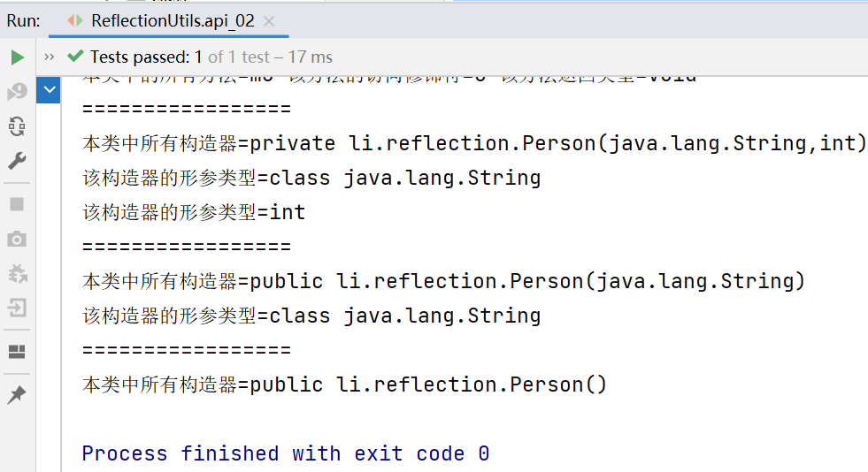Expand hidden toolbar via double chevron
The width and height of the screenshot is (868, 472).
tap(49, 57)
